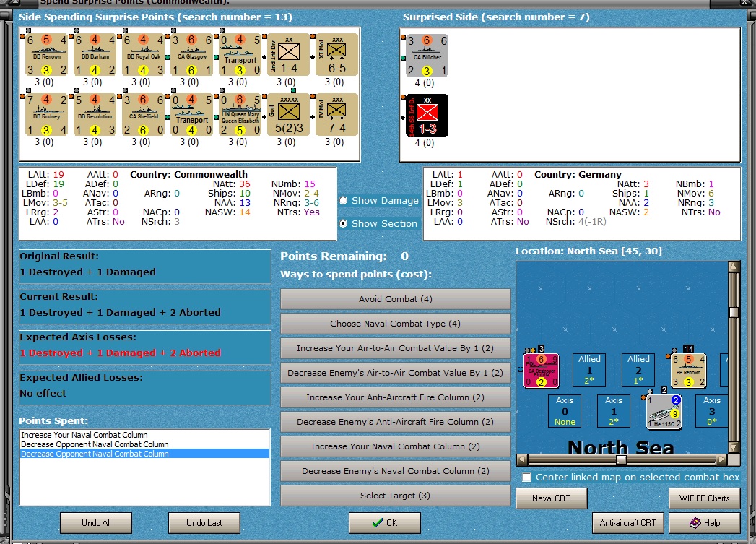The height and width of the screenshot is (544, 756).
Task: Click Choose Naval Combat Type (4)
Action: [396, 324]
